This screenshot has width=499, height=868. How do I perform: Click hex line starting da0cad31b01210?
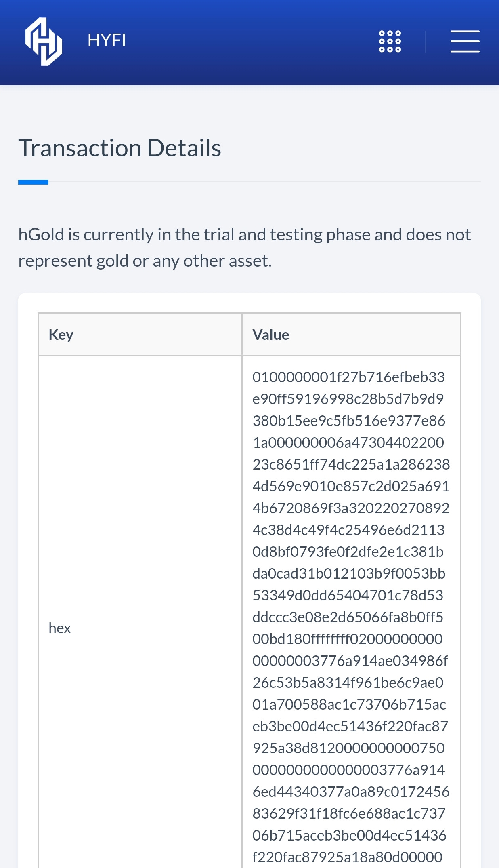(x=349, y=573)
